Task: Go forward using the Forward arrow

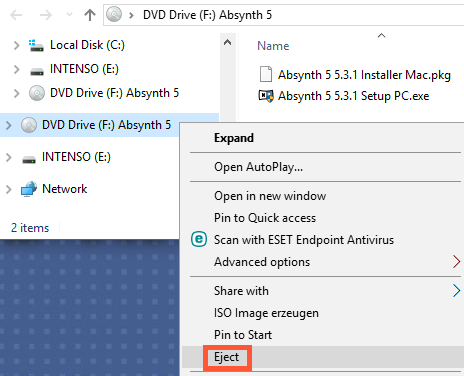Action: (x=46, y=15)
